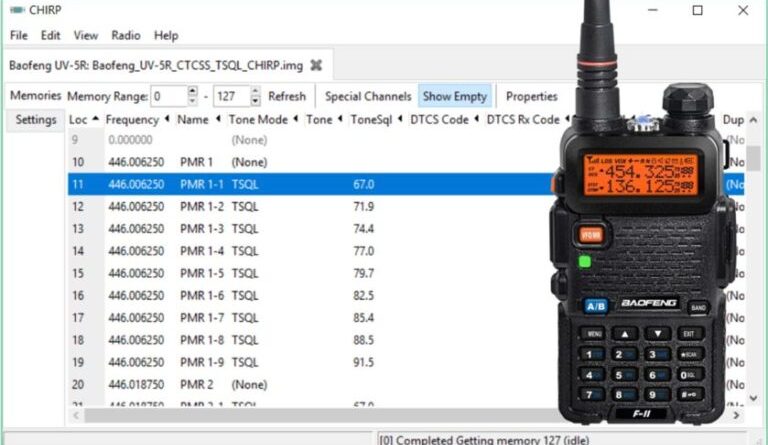The image size is (768, 445).
Task: Close the Baofeng UV-5R tab with X icon
Action: point(316,65)
